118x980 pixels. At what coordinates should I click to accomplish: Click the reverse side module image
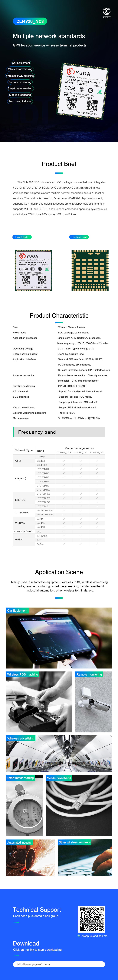90,270
